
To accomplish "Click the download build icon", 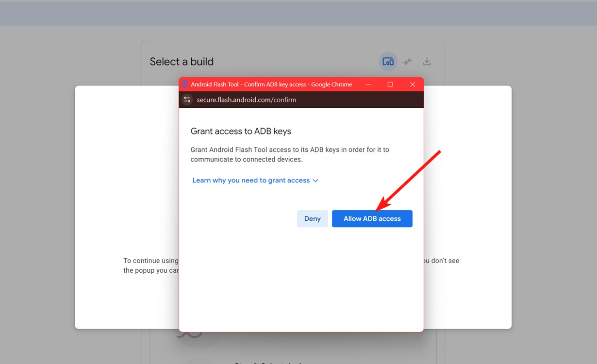I will (x=427, y=61).
